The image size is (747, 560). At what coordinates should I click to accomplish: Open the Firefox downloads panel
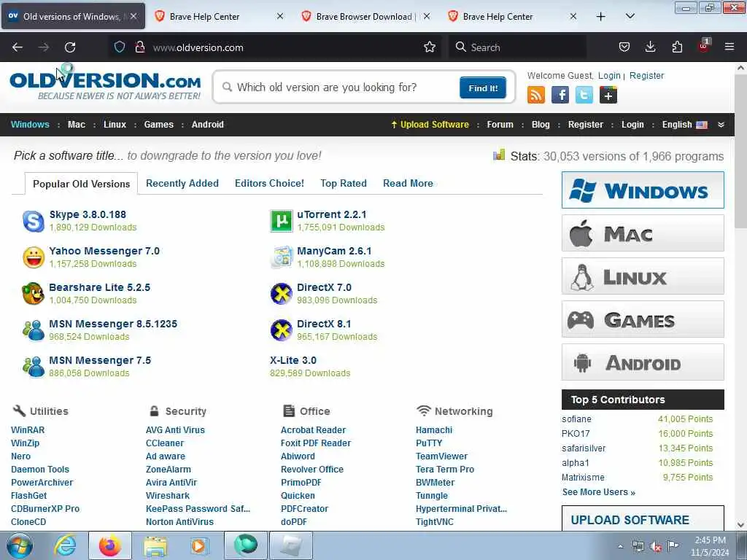click(x=650, y=47)
